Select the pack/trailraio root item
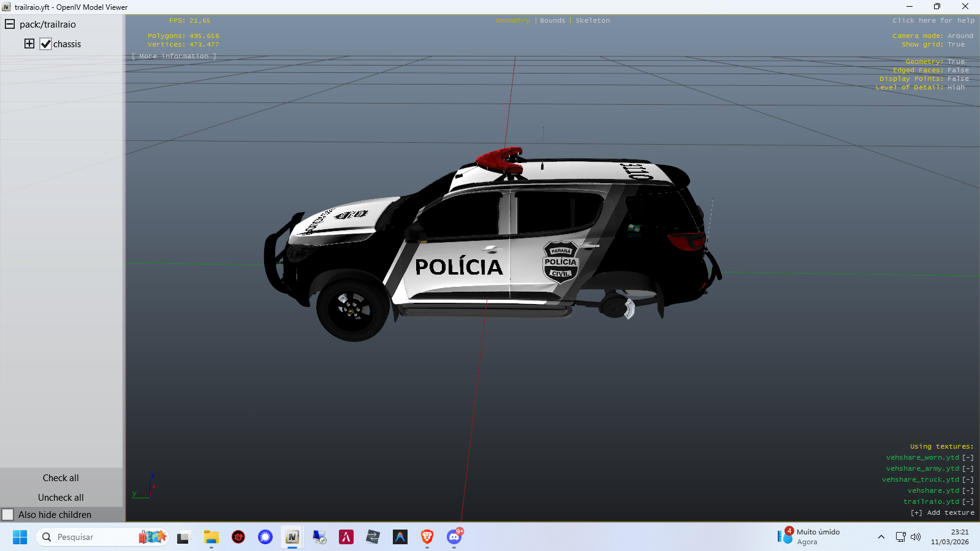 coord(48,25)
